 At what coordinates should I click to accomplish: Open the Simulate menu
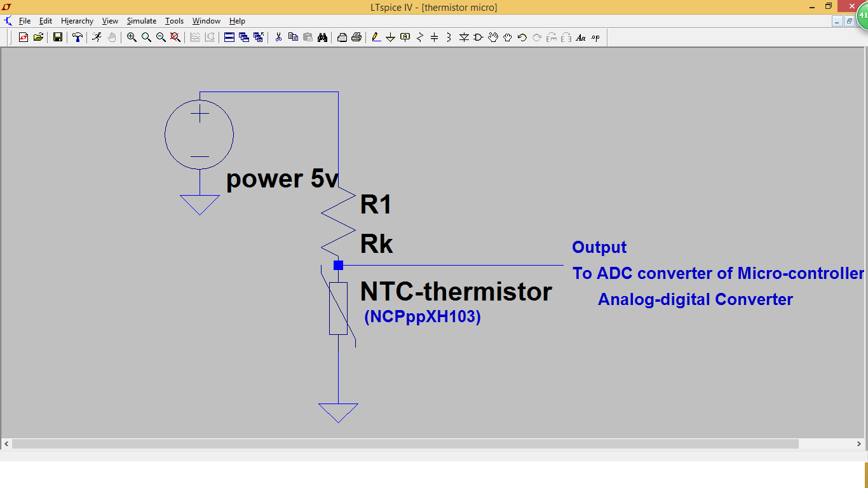click(142, 21)
